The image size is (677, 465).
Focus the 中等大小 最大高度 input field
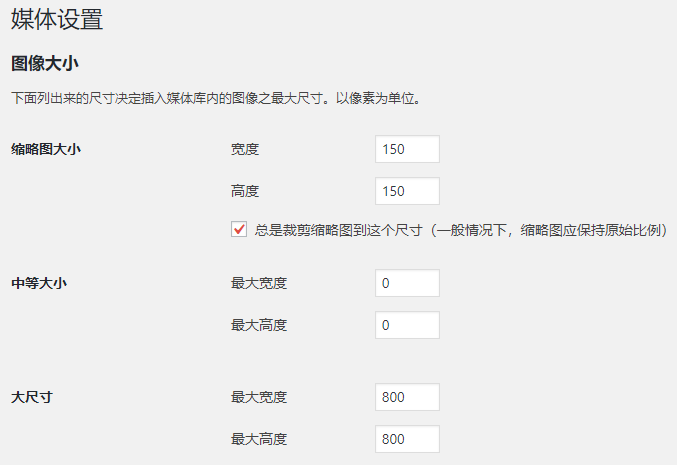(407, 325)
